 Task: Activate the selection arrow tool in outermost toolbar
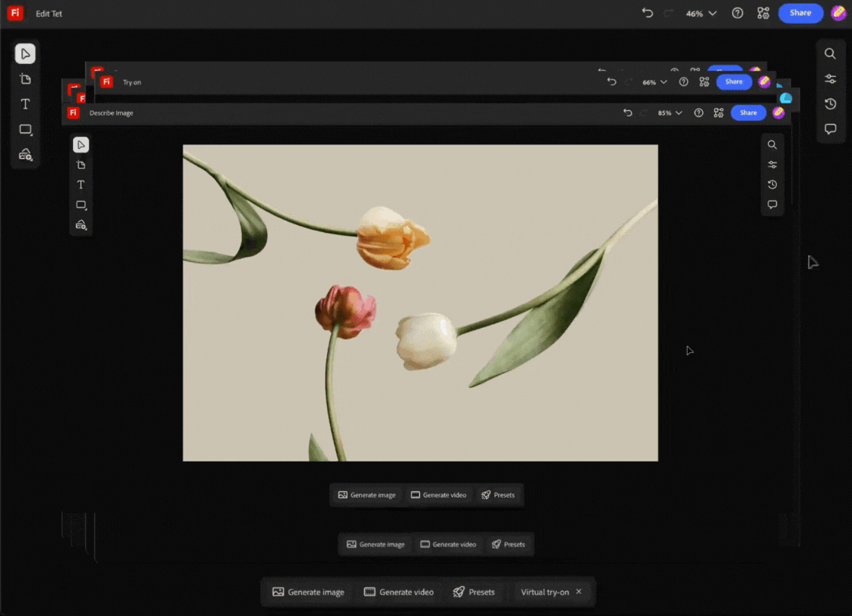25,54
